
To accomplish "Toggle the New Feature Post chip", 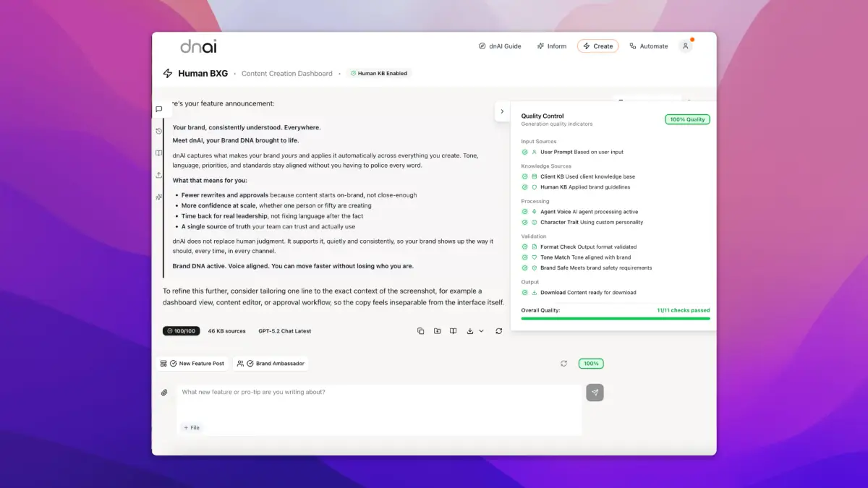I will tap(192, 364).
